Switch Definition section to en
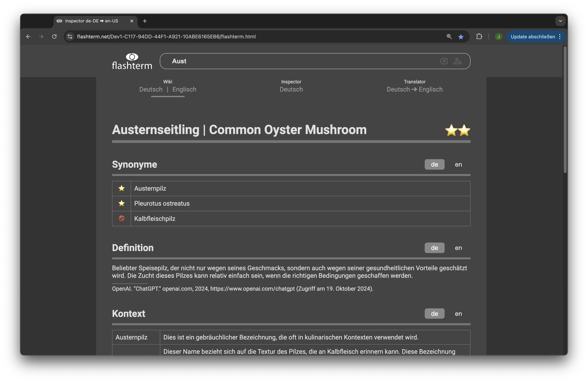The image size is (588, 382). tap(459, 248)
